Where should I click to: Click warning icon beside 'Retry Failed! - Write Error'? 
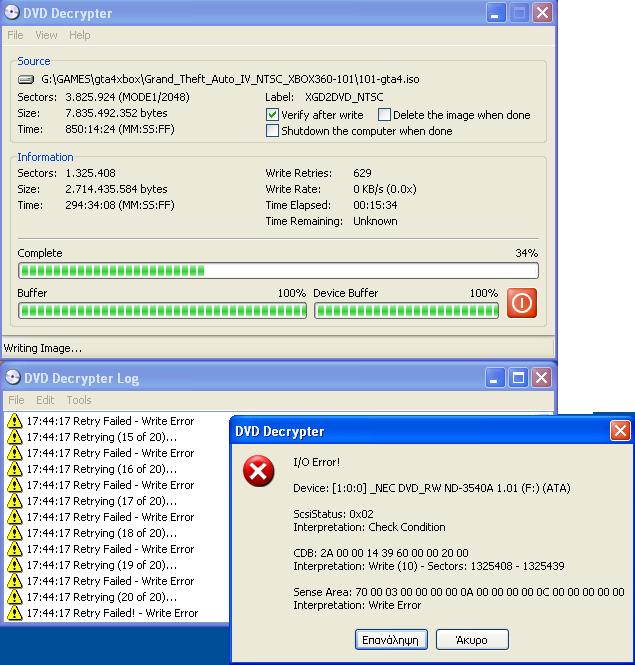pos(14,613)
